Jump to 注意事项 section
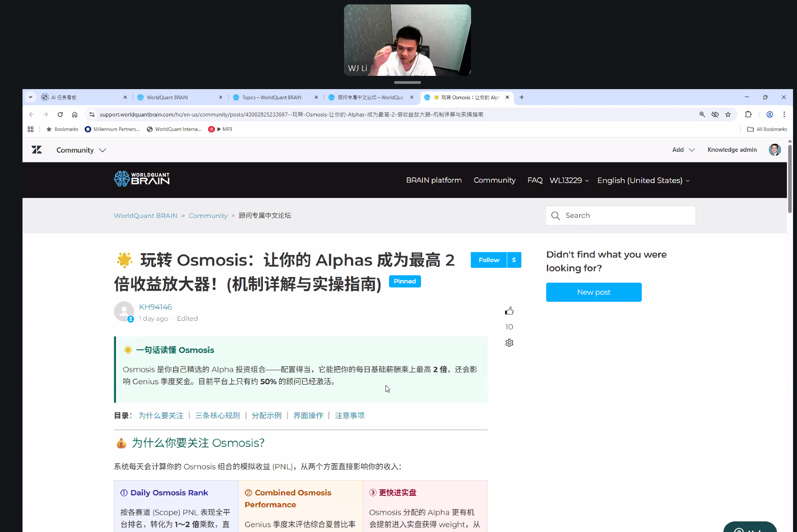 point(350,416)
